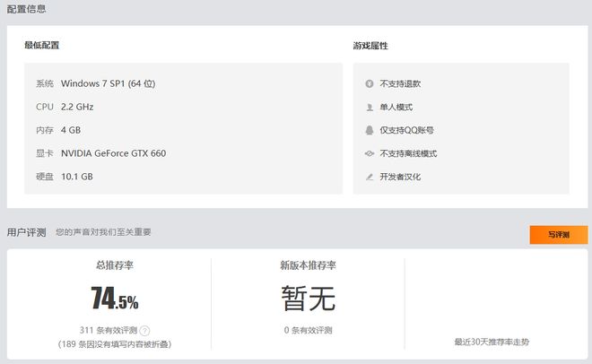Select the 游戏属性 heading

click(370, 45)
